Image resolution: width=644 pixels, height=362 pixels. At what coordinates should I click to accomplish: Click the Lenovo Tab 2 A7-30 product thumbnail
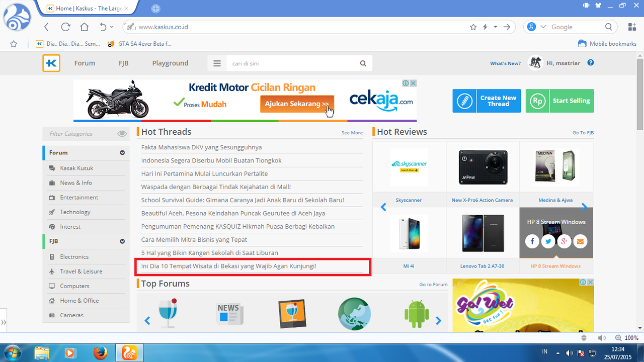pos(482,233)
